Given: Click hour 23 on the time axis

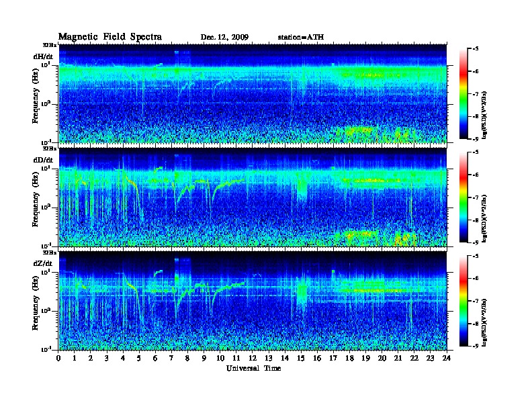Looking at the screenshot, I should [x=431, y=359].
